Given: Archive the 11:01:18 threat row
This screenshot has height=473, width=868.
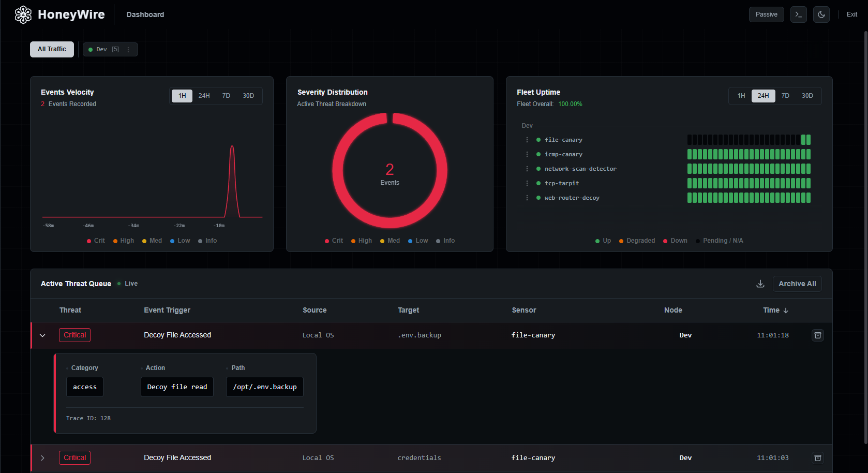Looking at the screenshot, I should click(817, 335).
